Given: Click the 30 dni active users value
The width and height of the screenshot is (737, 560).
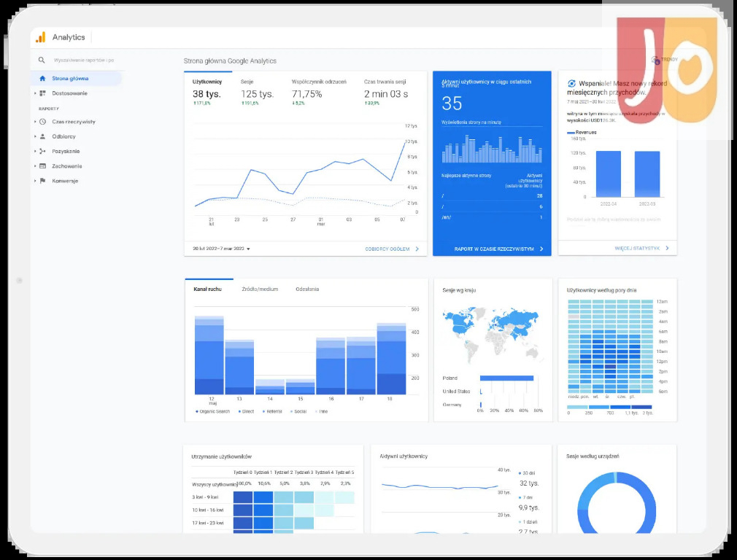Looking at the screenshot, I should 529,483.
